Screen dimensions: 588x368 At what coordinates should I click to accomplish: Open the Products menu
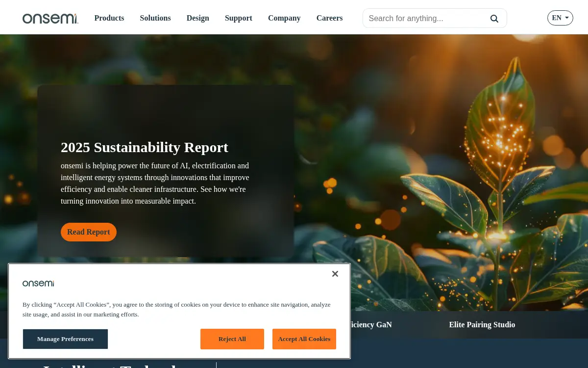point(109,18)
